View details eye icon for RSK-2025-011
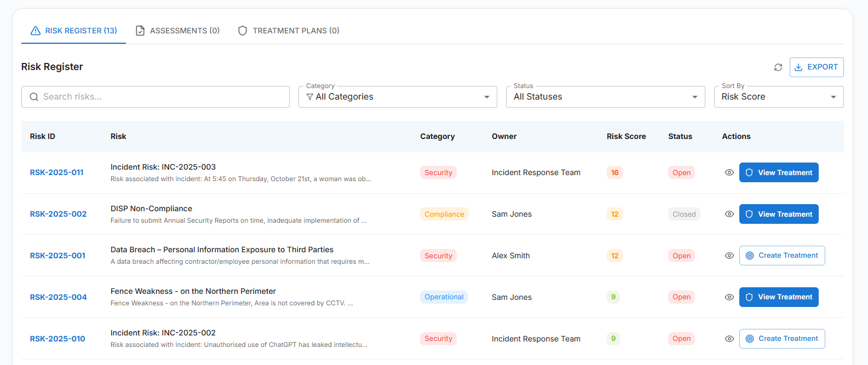 click(729, 172)
